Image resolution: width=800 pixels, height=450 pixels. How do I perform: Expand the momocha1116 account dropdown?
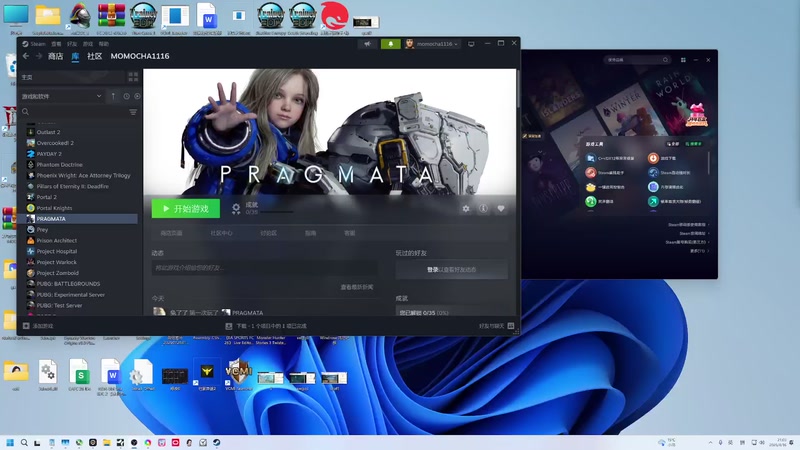(x=432, y=44)
